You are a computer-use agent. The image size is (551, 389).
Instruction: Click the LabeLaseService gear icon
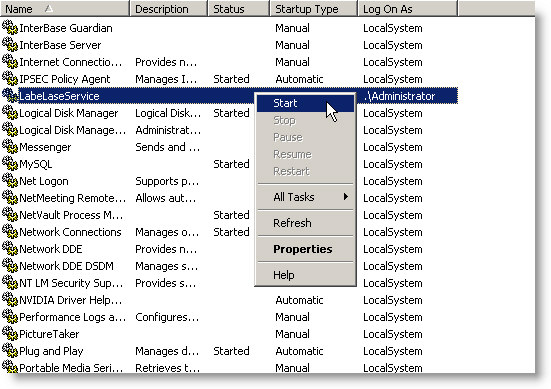pos(10,96)
